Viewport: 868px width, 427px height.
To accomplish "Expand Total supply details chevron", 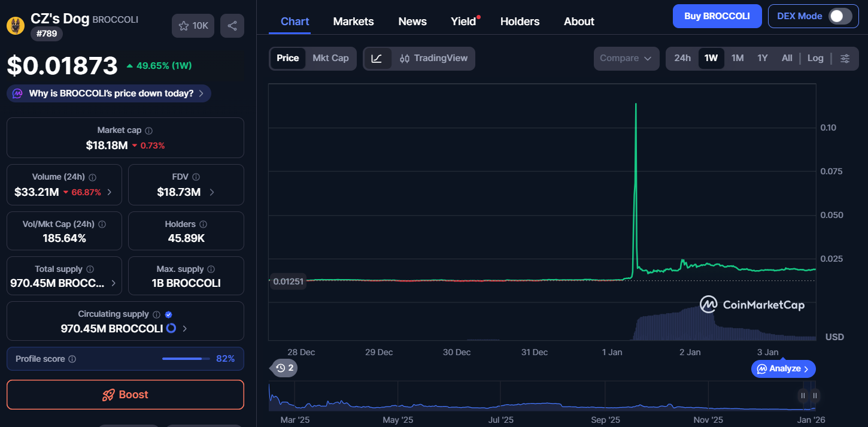I will pos(114,283).
